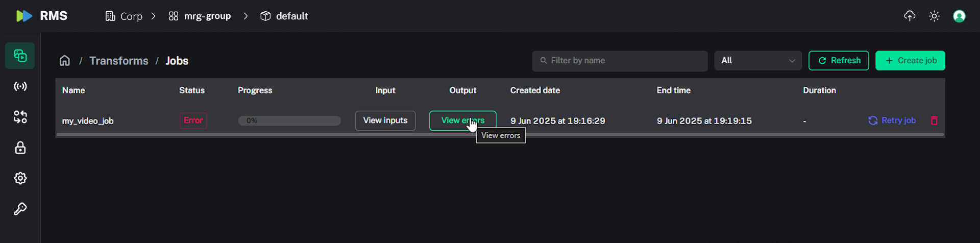Click the Error status badge
Viewport: 980px width, 243px height.
tap(193, 120)
